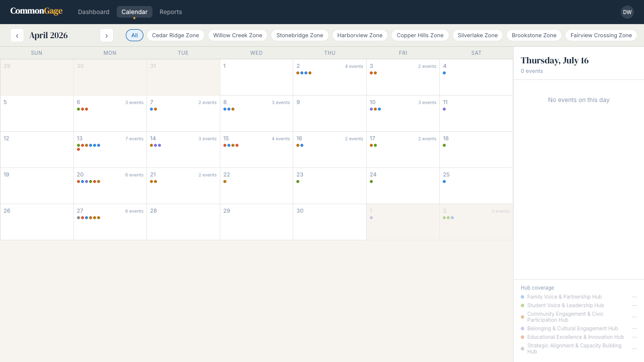Open April 2 with 4 events
Image resolution: width=644 pixels, height=362 pixels.
click(330, 77)
